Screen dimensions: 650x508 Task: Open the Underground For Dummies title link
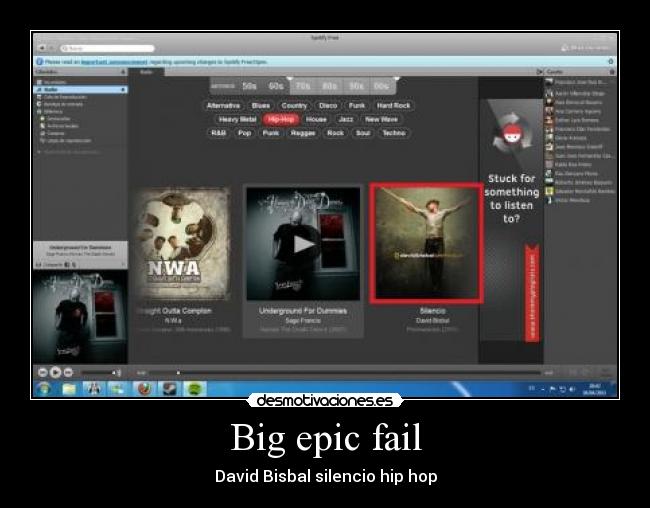point(303,311)
